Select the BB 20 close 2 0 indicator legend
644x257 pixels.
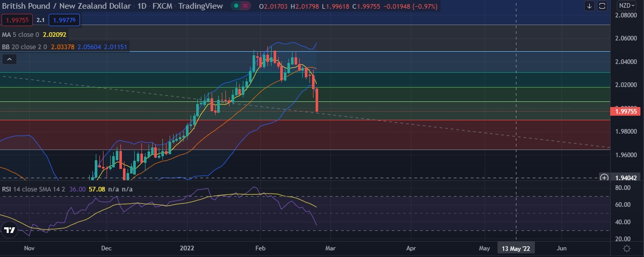[25, 47]
